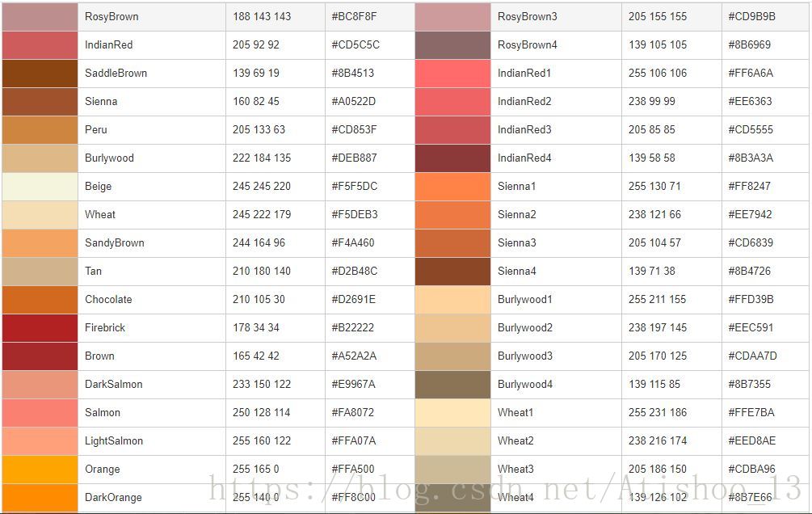This screenshot has height=514, width=812.
Task: Select hex code #8B6969
Action: tap(749, 44)
